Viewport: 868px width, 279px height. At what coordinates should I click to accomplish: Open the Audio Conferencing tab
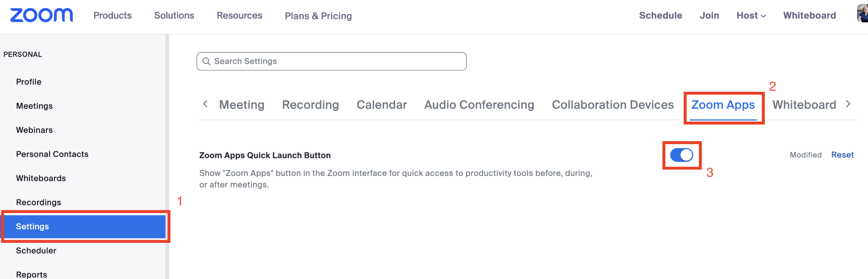(x=478, y=104)
